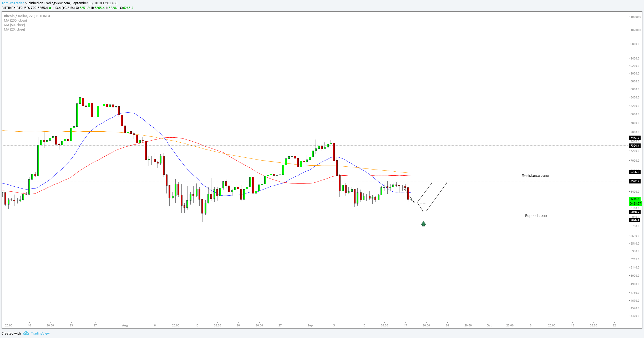Click the 6766.5 price level label
This screenshot has width=644, height=338.
click(x=635, y=172)
